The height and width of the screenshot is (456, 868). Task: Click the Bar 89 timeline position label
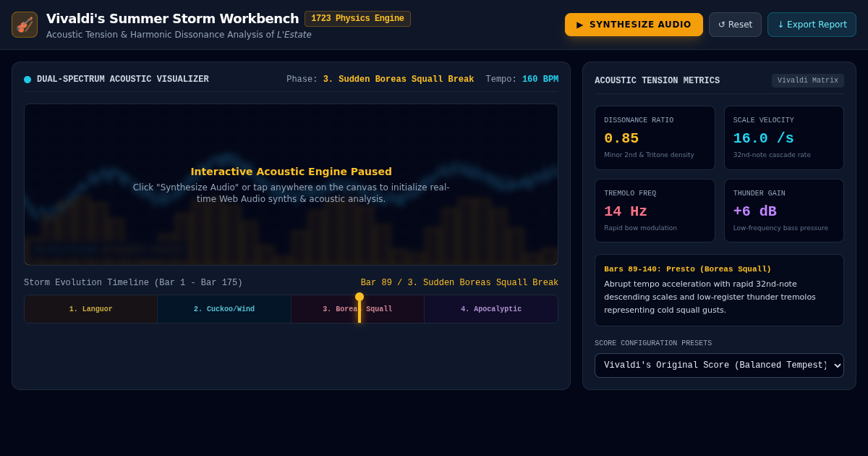tap(459, 283)
